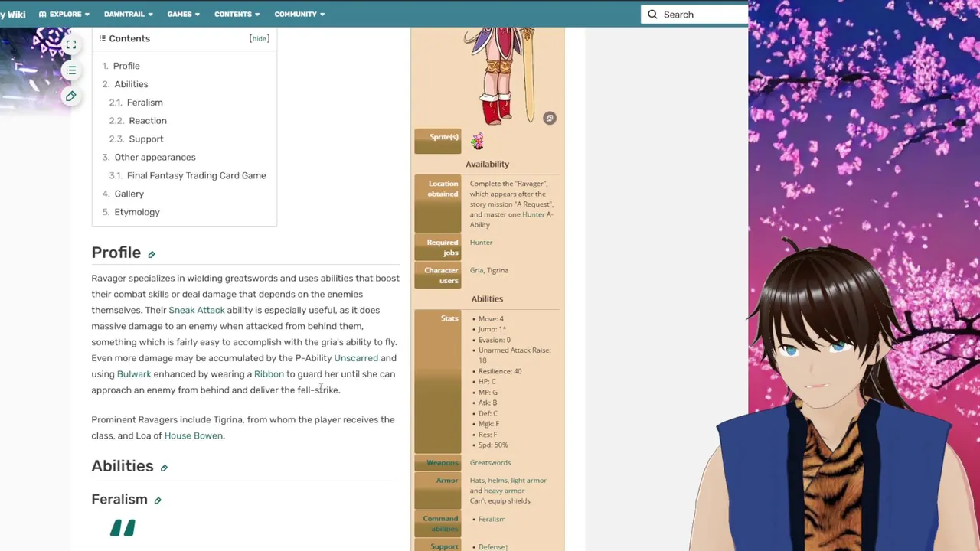Open the GAMES dropdown menu
The height and width of the screenshot is (551, 980).
183,14
